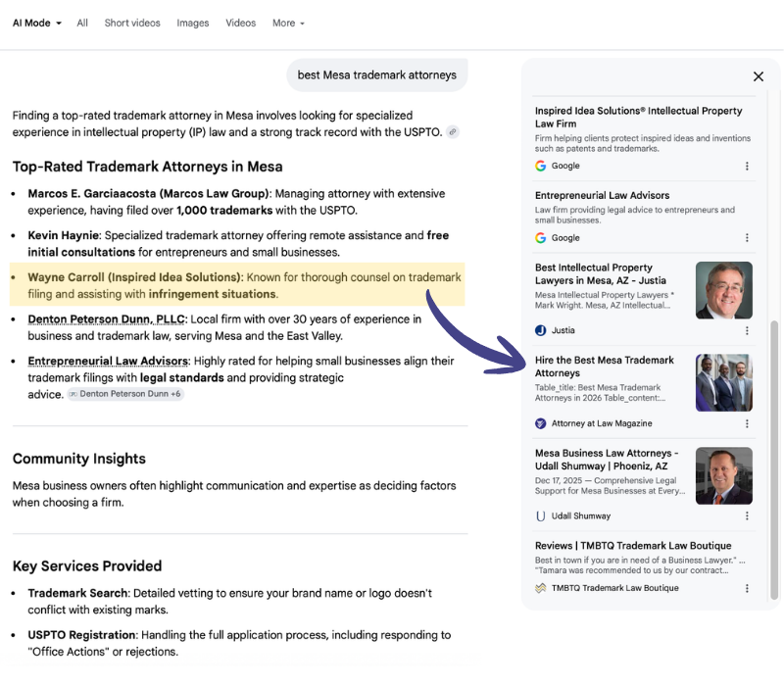Close the sources side panel
Screen dimensions: 784x686
759,76
